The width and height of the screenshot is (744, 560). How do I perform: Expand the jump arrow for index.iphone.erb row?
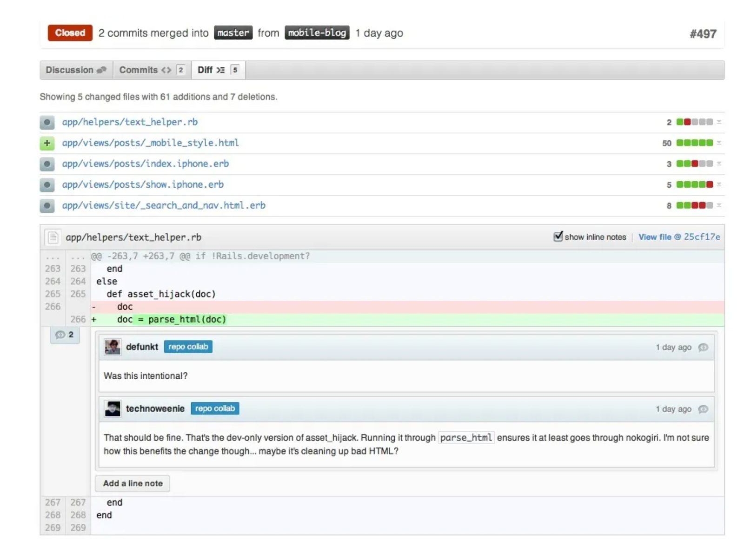click(719, 164)
